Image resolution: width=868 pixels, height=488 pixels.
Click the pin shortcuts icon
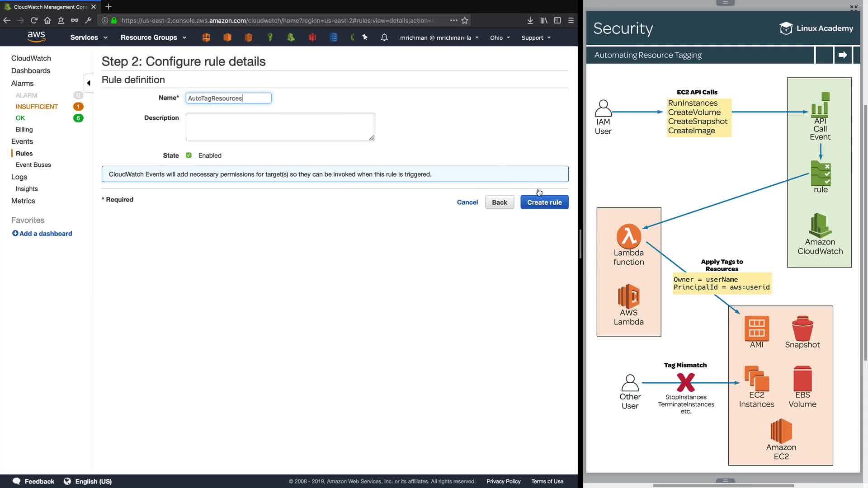point(365,38)
